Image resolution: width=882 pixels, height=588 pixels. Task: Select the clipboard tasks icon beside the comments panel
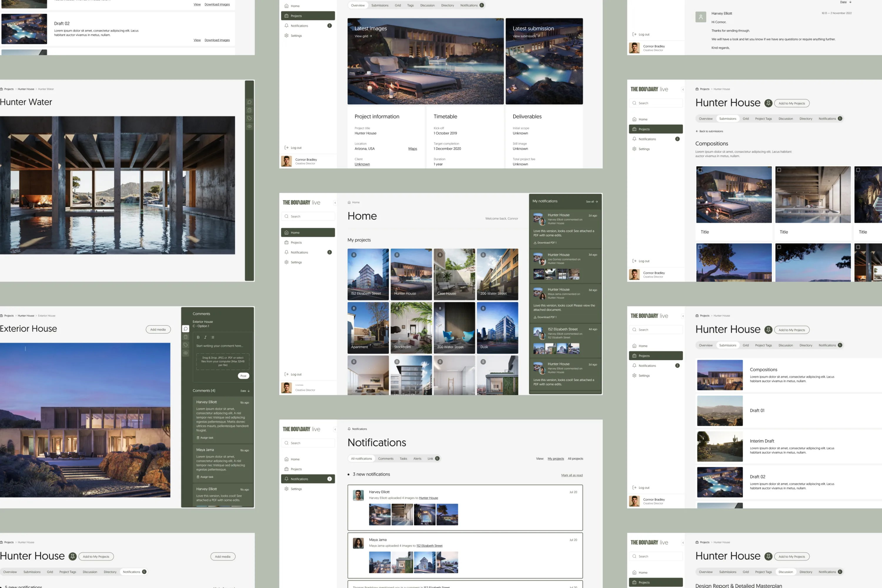(x=186, y=337)
